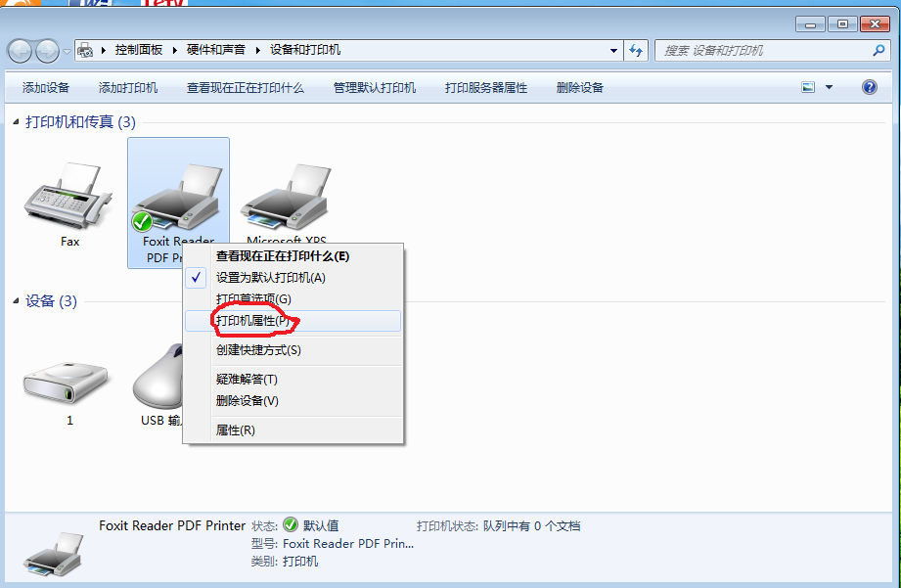Select the USB mouse device icon
The image size is (901, 588).
click(x=158, y=377)
